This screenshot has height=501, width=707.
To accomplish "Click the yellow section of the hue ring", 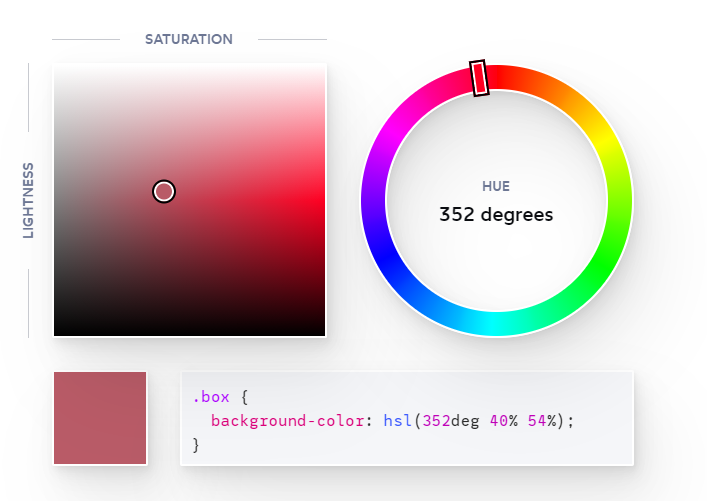I will coord(604,138).
